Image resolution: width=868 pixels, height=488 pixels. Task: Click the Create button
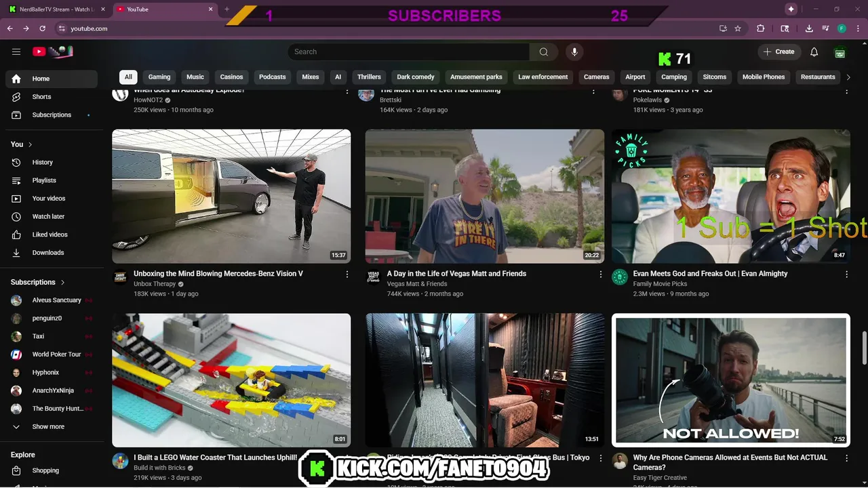pos(778,52)
